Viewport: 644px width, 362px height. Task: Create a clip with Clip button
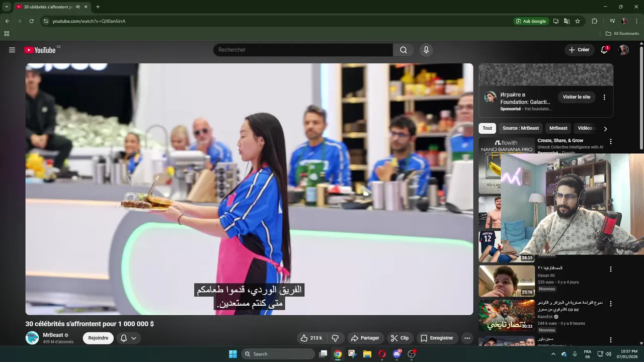pyautogui.click(x=400, y=338)
